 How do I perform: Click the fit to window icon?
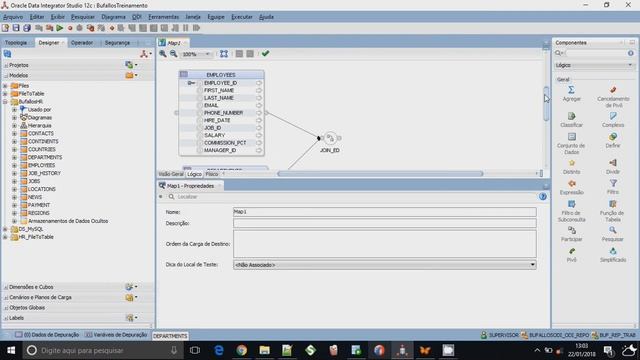tap(224, 54)
